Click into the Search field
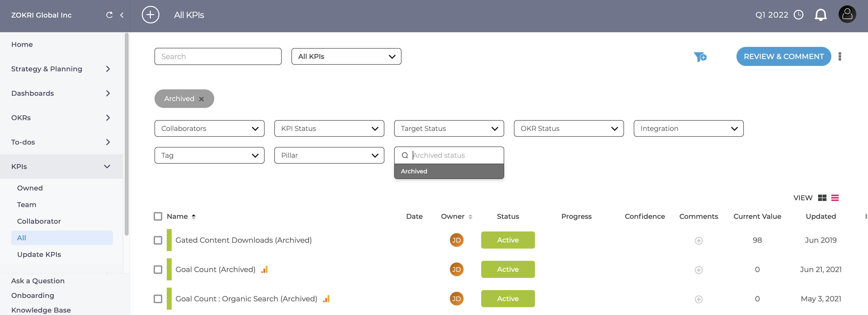868x315 pixels. pos(218,57)
